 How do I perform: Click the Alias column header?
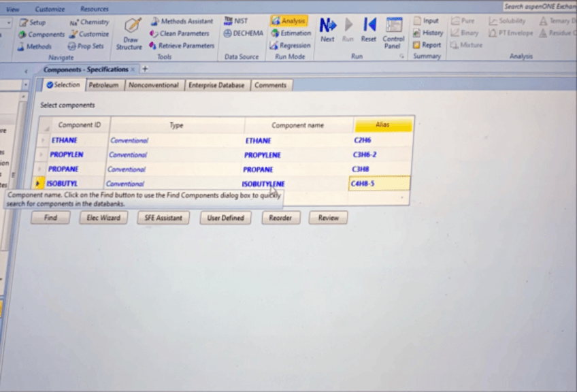382,125
